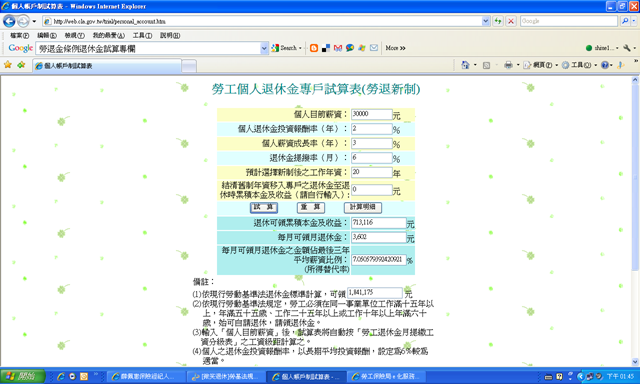The height and width of the screenshot is (384, 640).
Task: Expand the More toolbar buttons chevron
Action: tap(395, 48)
